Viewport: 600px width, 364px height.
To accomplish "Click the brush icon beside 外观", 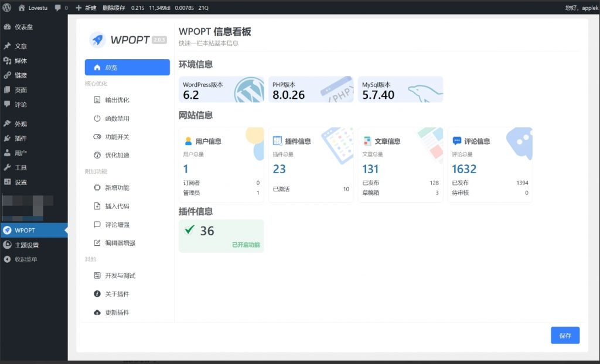I will (7, 123).
